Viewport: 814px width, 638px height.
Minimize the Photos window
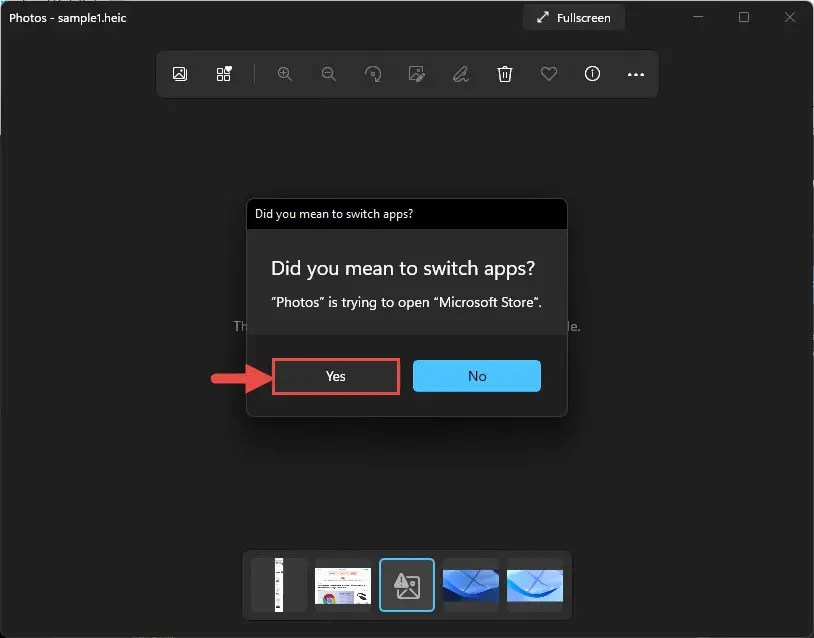[x=698, y=17]
